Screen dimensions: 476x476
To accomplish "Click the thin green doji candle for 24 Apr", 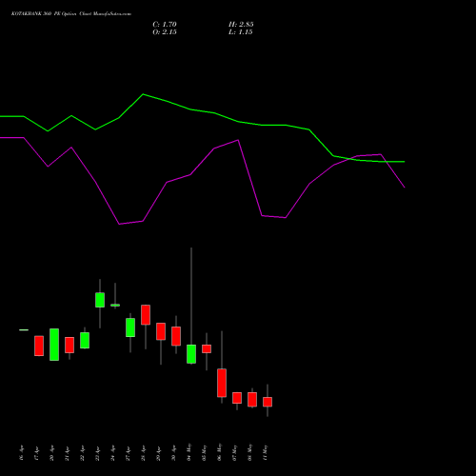I will pos(115,305).
